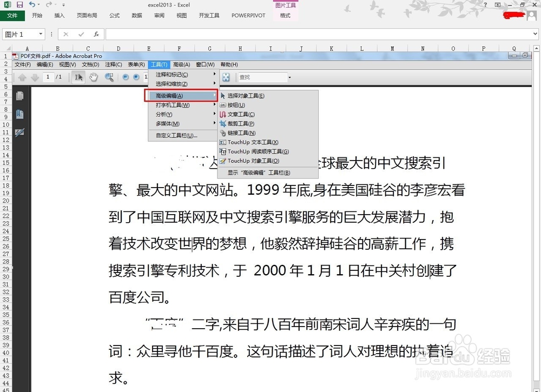Click the Excel save icon
The height and width of the screenshot is (392, 541).
pos(19,4)
